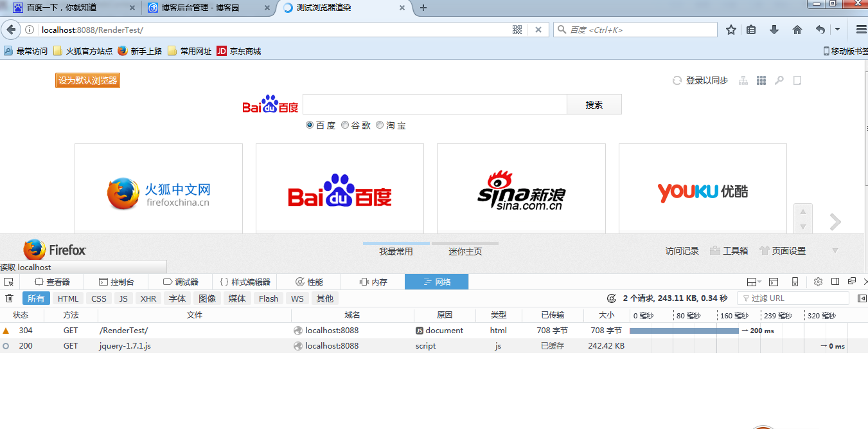Open the site info icon in address bar
868x429 pixels.
click(x=30, y=30)
